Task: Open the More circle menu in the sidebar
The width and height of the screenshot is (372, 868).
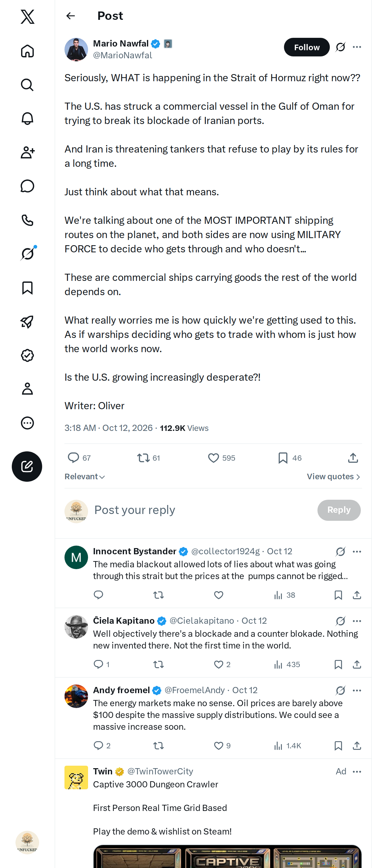Action: (x=27, y=423)
